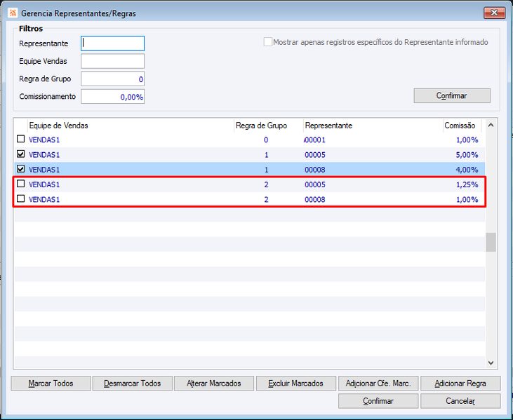Click the vertical scrollbar thumb
Viewport: 513px width, 420px height.
tap(491, 242)
